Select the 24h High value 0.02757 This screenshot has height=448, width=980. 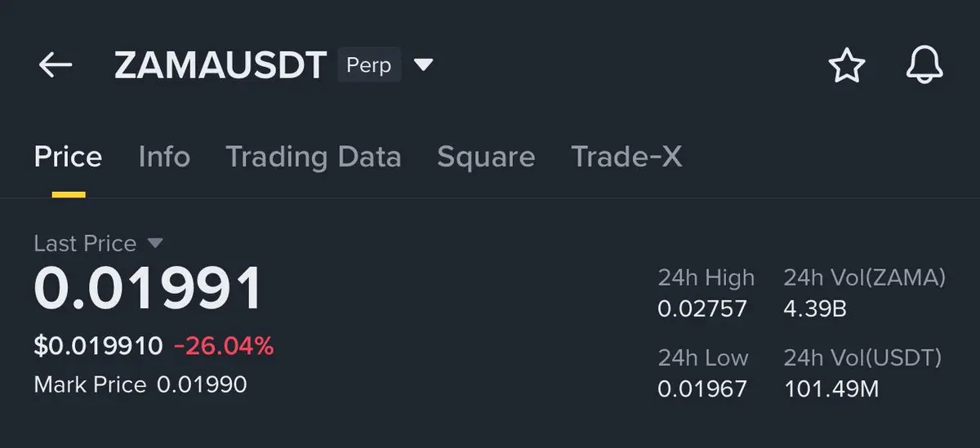point(702,309)
